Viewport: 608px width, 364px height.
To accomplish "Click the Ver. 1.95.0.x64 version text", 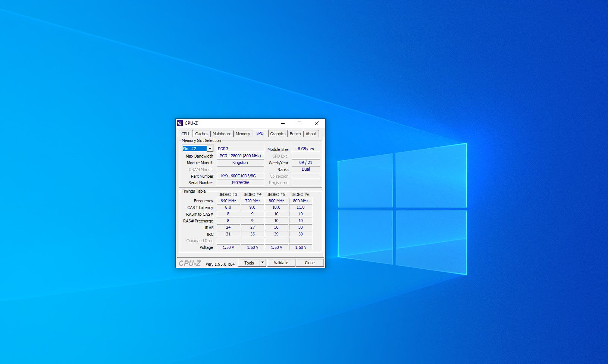I will (x=220, y=264).
